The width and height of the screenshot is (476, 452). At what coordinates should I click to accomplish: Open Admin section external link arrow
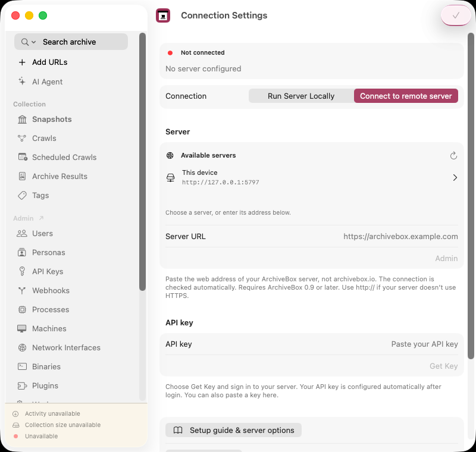click(x=41, y=218)
